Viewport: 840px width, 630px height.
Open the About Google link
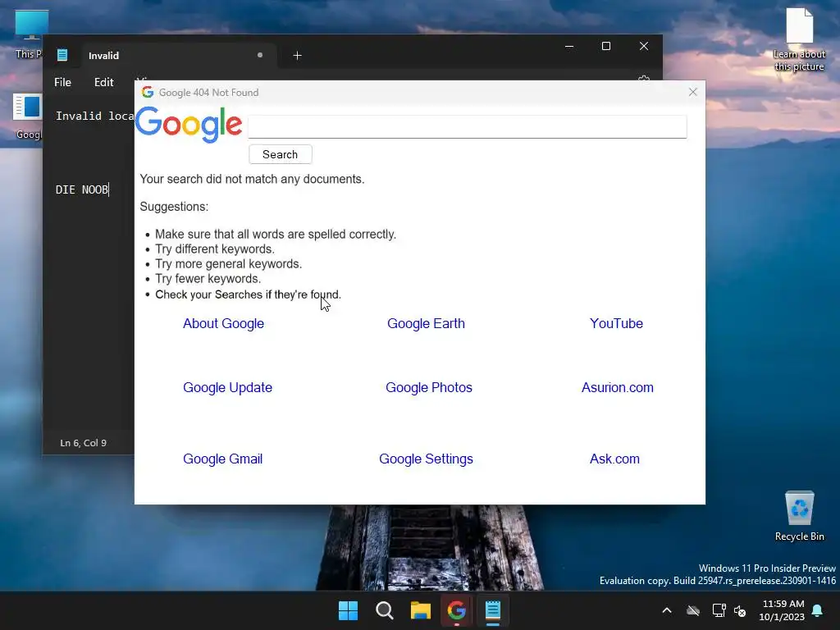click(x=223, y=323)
